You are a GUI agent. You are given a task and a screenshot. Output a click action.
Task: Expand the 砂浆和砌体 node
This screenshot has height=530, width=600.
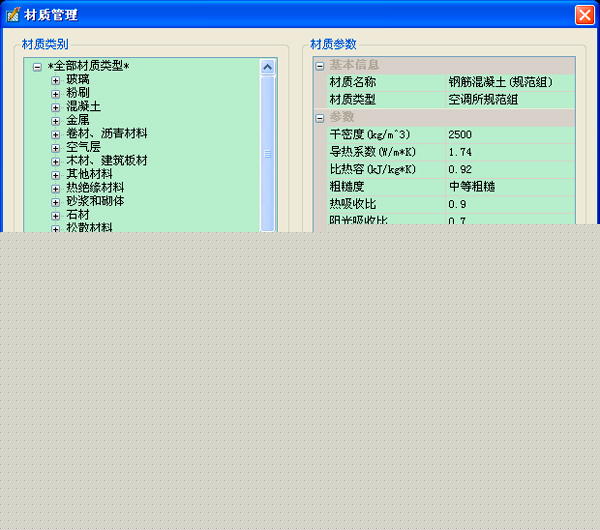click(55, 202)
